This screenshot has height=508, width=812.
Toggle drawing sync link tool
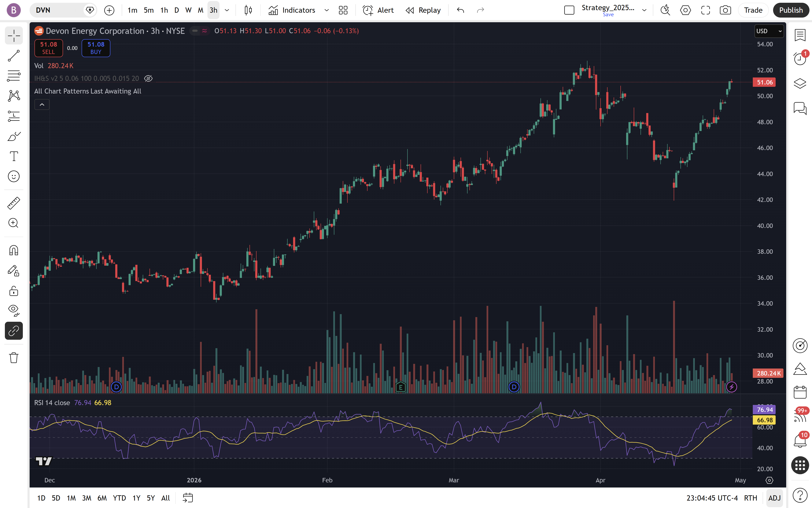[x=14, y=331]
